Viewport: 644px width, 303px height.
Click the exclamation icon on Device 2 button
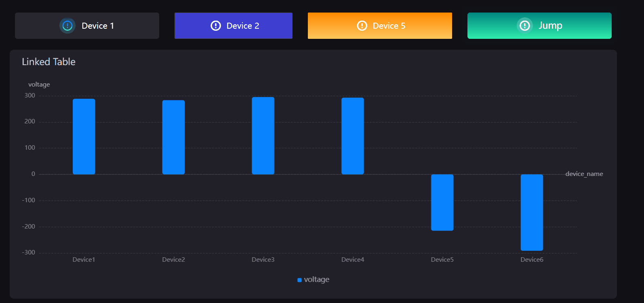[x=216, y=26]
